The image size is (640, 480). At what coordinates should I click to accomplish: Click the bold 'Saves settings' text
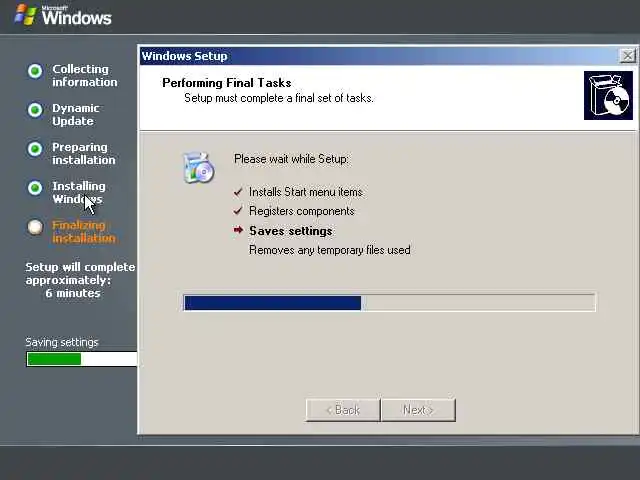[291, 231]
